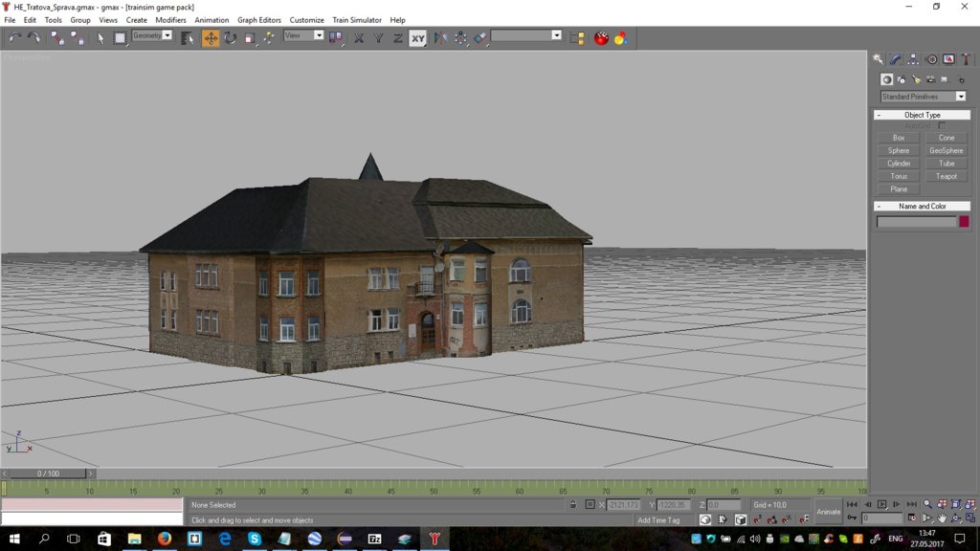
Task: Open the Geometry selection filter dropdown
Action: 167,35
